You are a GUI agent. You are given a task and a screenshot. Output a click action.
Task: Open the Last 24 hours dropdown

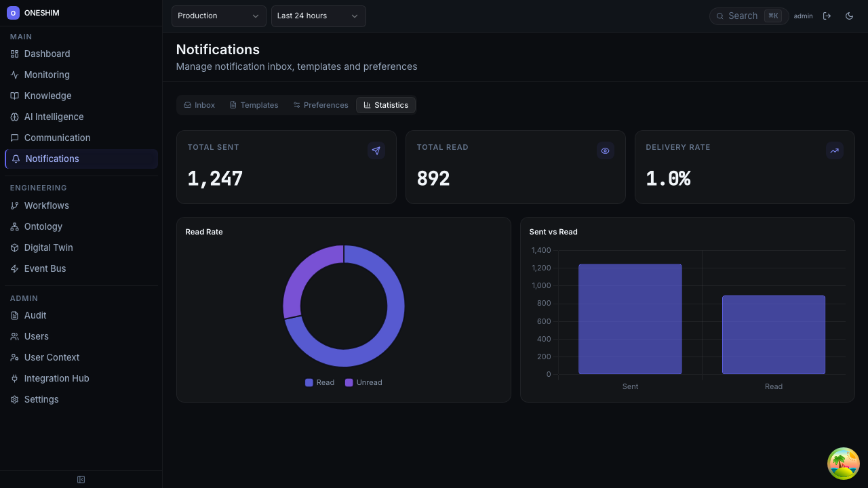318,16
